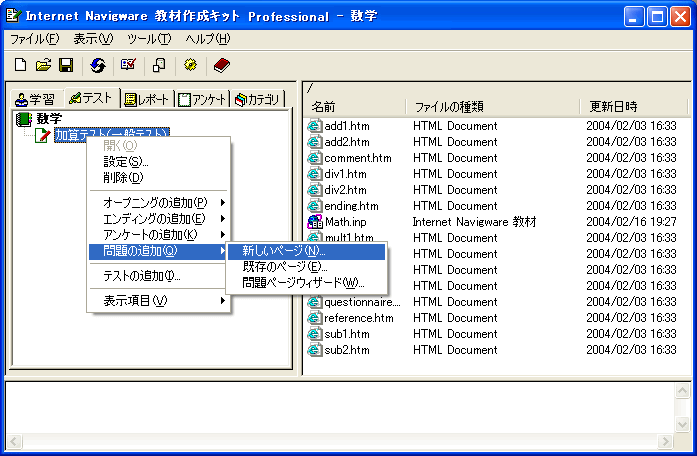Click the icon of add1.htm
Screen dimensions: 697x456
(315, 126)
